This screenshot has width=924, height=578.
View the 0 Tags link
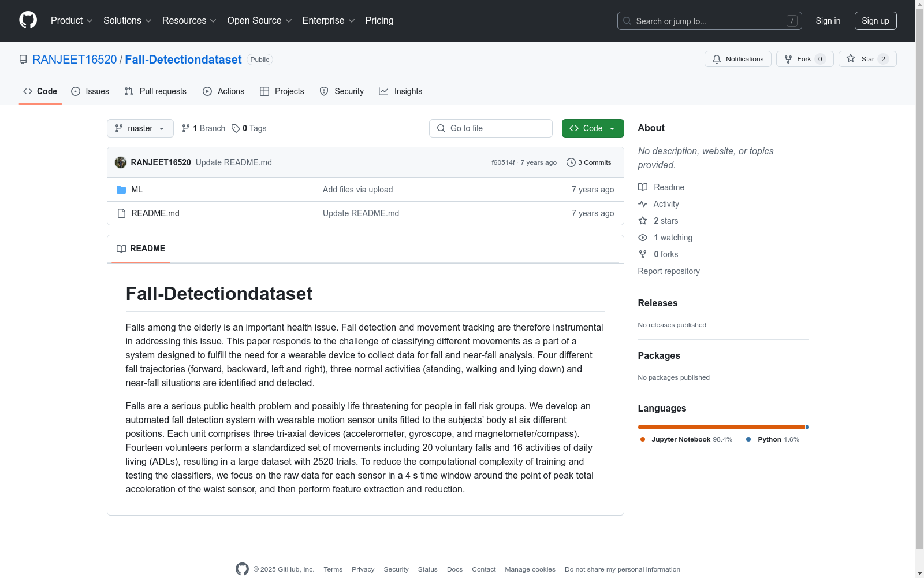pos(249,128)
